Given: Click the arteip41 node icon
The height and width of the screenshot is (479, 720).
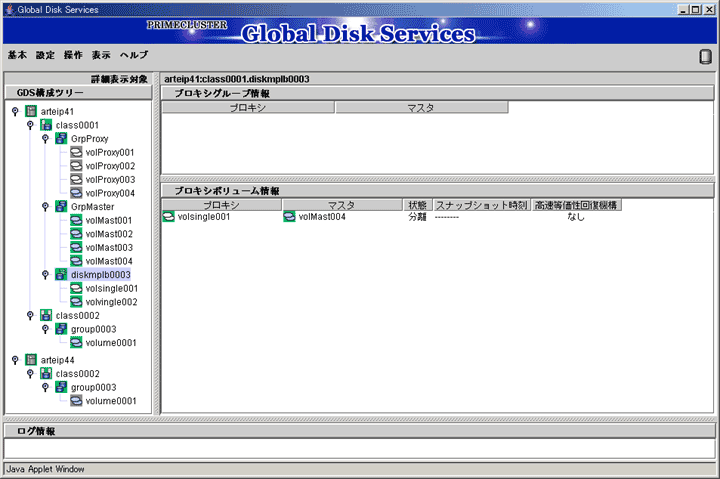Looking at the screenshot, I should (x=31, y=111).
